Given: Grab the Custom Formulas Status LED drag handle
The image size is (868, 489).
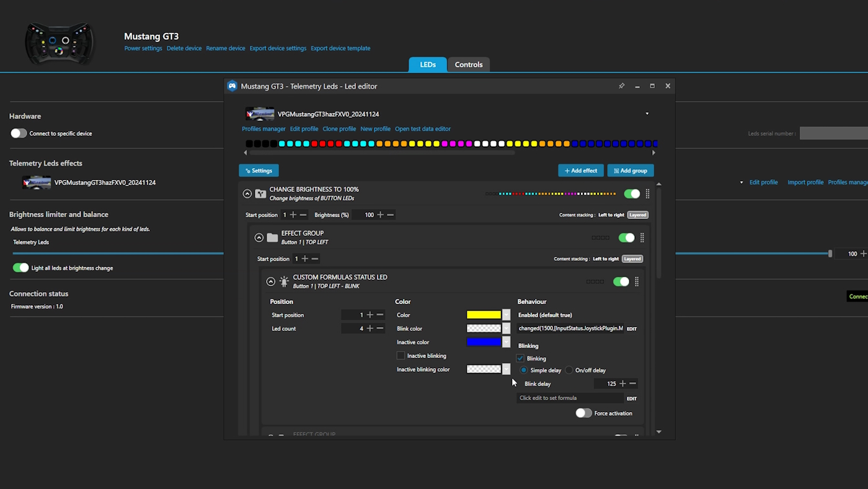Looking at the screenshot, I should pyautogui.click(x=637, y=282).
